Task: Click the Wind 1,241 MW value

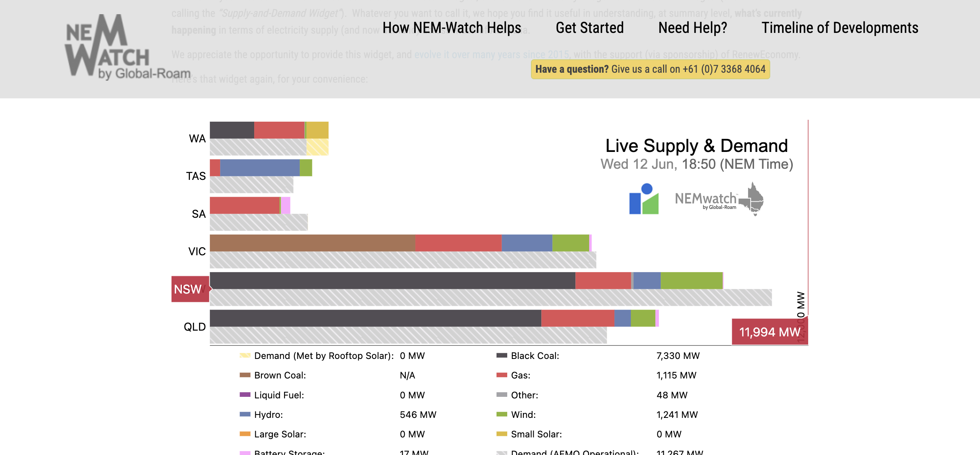Action: click(677, 415)
